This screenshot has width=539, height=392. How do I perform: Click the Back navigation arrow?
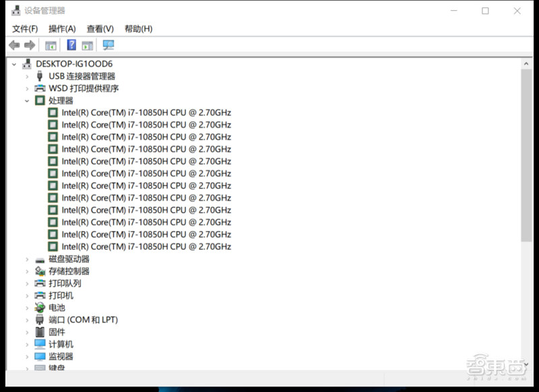coord(14,44)
